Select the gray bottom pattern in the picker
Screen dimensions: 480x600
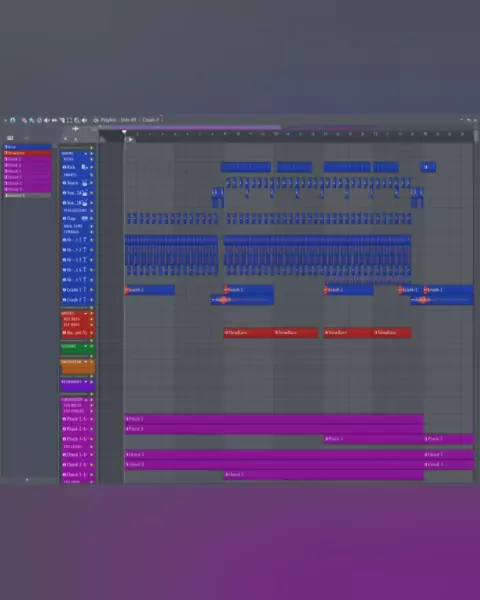[28, 196]
